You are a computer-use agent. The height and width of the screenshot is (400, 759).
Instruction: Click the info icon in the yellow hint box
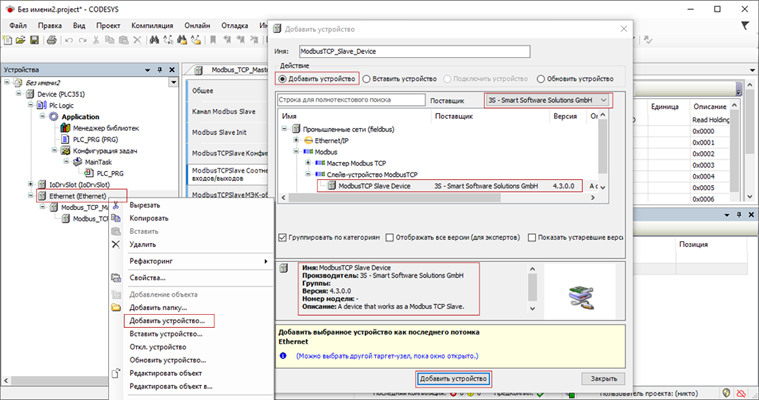283,356
